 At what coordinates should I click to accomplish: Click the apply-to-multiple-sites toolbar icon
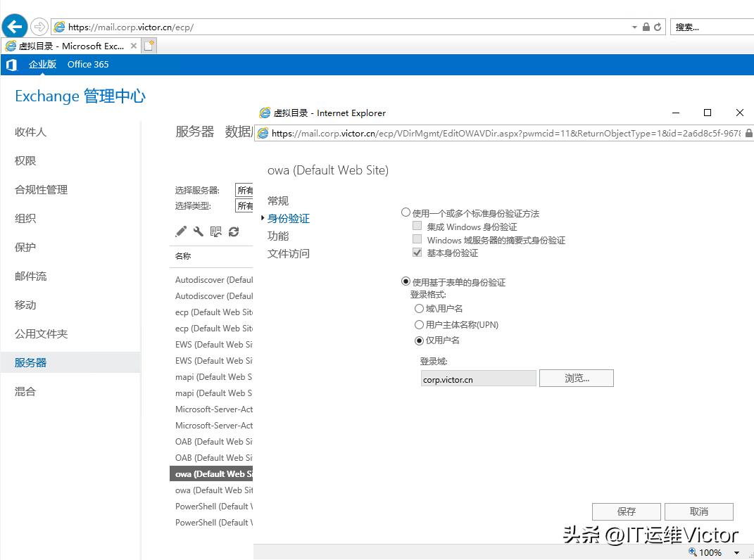[216, 230]
